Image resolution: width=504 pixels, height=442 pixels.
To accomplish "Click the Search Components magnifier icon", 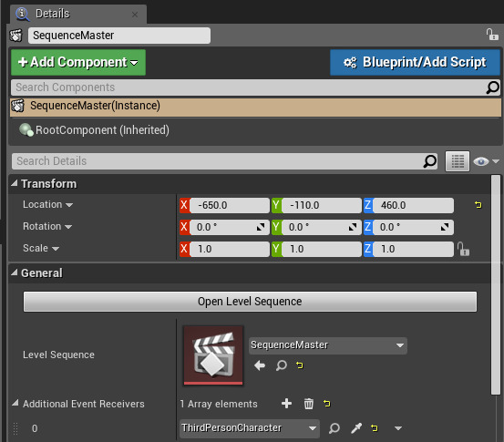I will 493,87.
